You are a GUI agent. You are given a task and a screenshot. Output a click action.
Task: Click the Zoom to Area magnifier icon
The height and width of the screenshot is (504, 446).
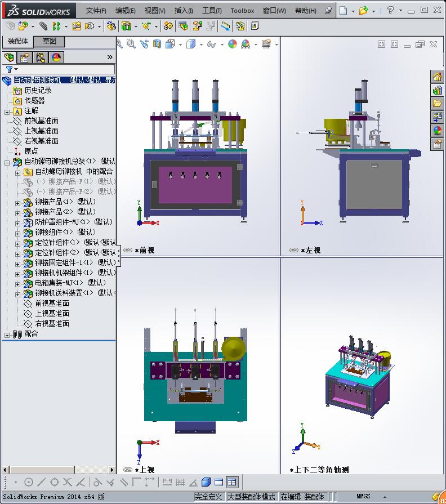tap(131, 44)
